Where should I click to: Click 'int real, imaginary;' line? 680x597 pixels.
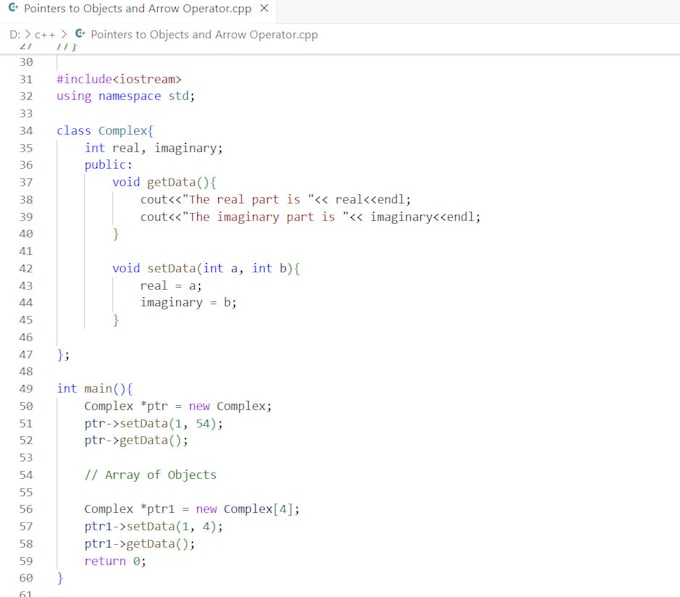[154, 148]
